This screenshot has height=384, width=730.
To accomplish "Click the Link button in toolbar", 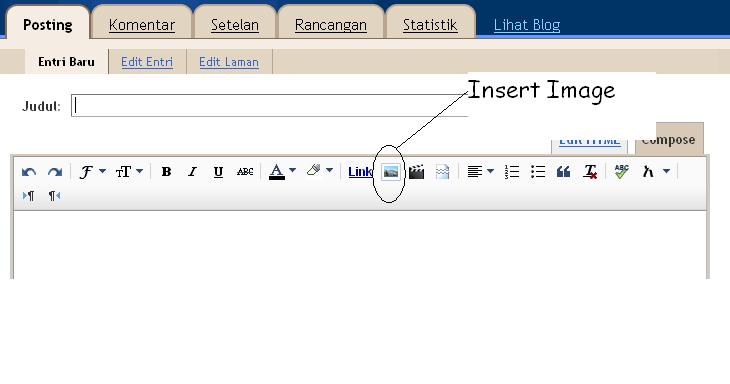I will (x=360, y=172).
